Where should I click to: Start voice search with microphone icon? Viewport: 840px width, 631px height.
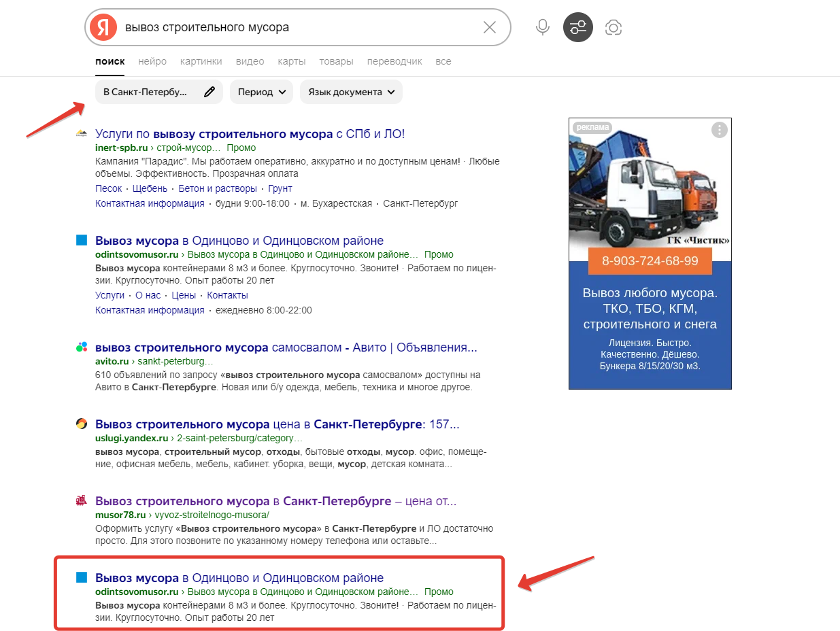coord(542,27)
